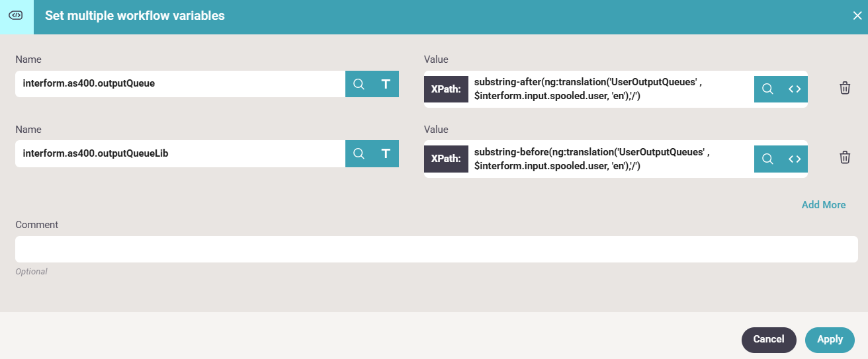Toggle text mode for interform.as400.outputQueueLib name
Screen dimensions: 868x359
coord(386,153)
